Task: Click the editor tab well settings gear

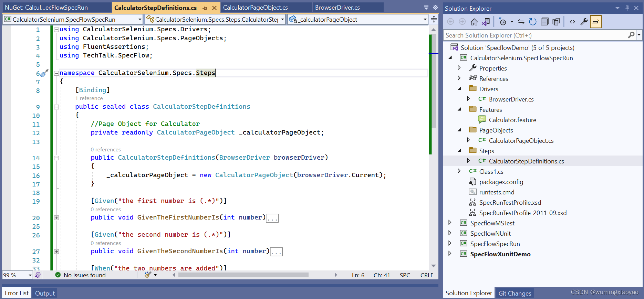Action: tap(435, 8)
